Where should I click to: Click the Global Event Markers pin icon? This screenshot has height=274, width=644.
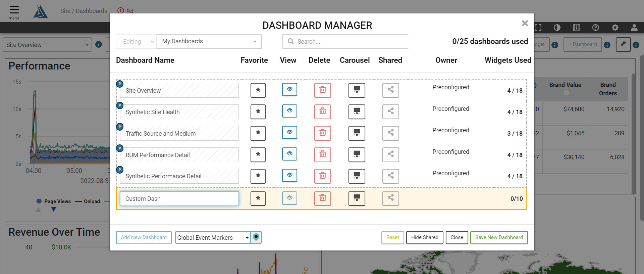point(256,237)
